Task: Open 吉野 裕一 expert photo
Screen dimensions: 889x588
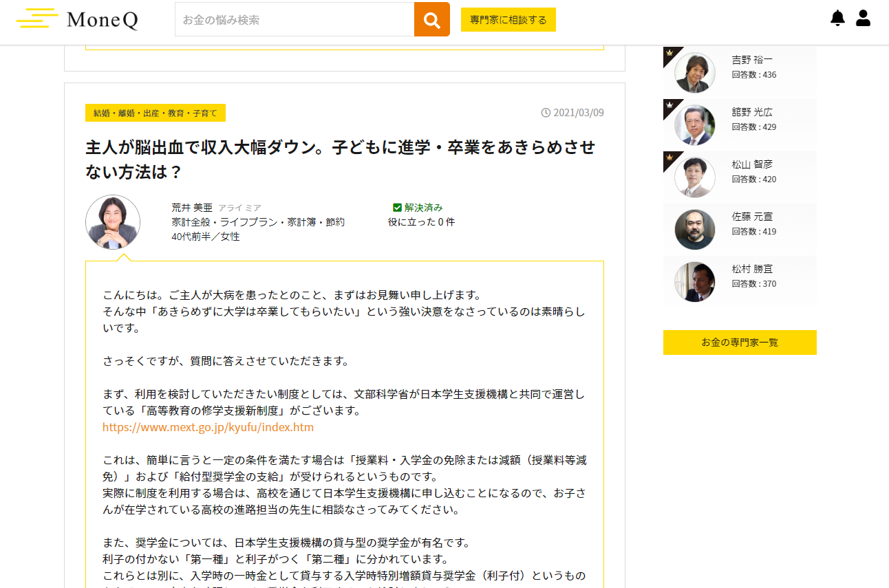Action: tap(695, 73)
